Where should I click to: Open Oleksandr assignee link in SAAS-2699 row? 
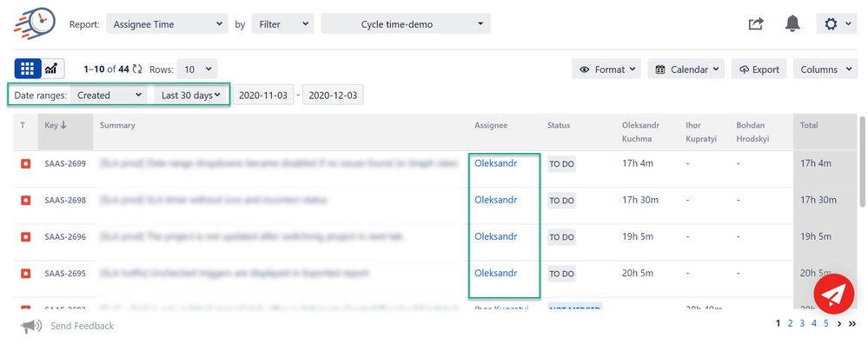pyautogui.click(x=496, y=163)
